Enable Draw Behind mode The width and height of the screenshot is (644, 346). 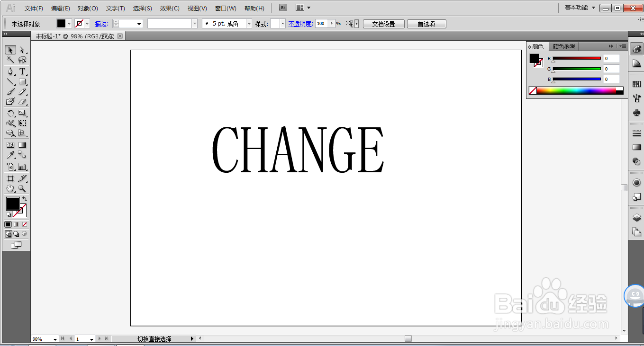coord(16,234)
